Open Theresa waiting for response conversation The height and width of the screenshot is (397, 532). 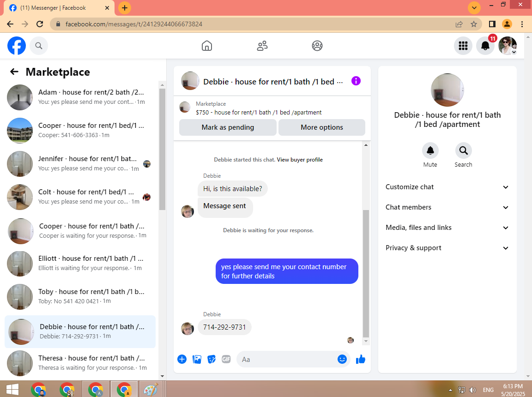click(x=80, y=363)
